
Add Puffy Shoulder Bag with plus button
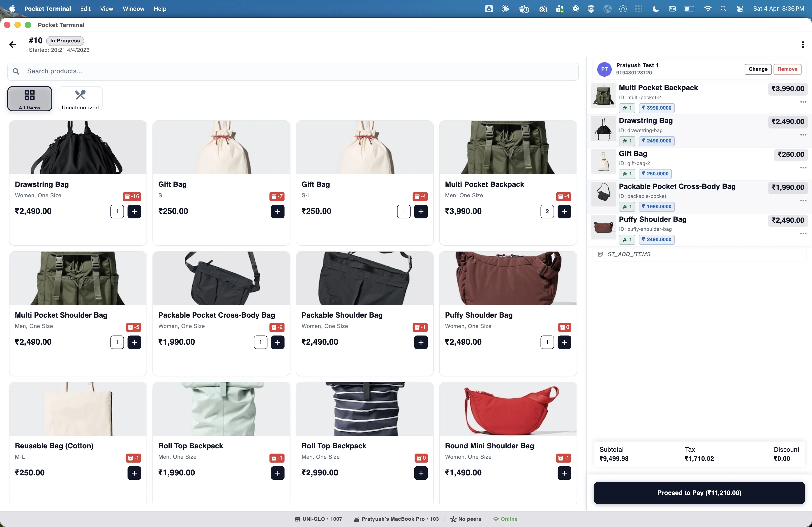(x=564, y=342)
